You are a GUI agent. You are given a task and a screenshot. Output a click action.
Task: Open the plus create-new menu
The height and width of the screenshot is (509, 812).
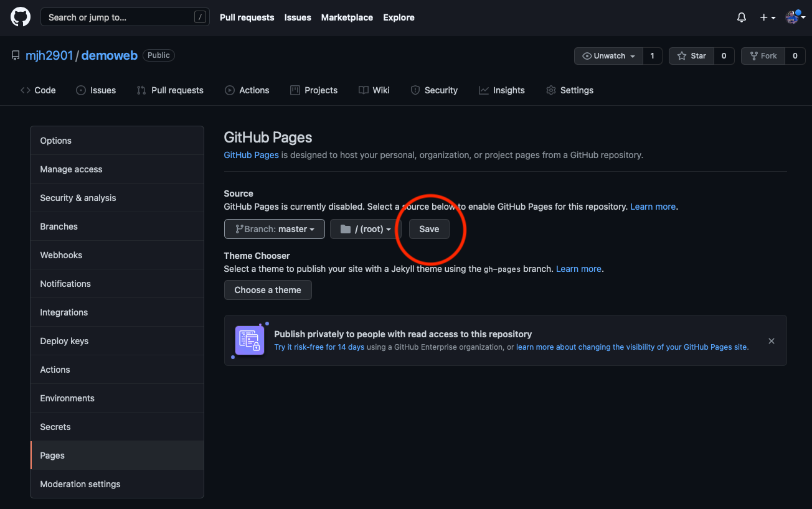(768, 17)
